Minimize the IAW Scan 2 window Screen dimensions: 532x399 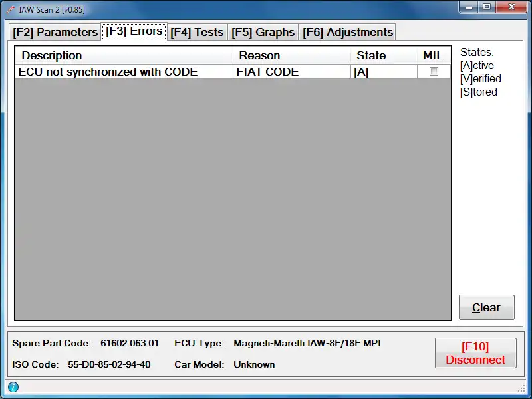point(469,7)
